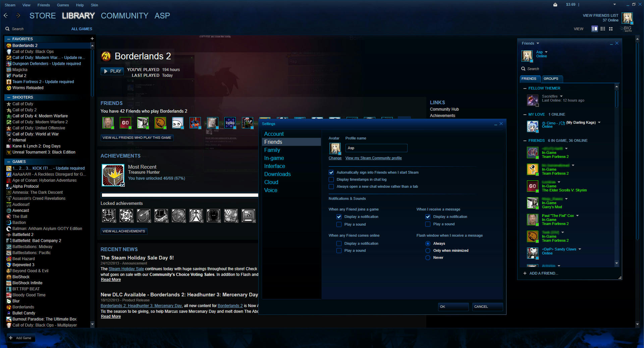Viewport: 644px width, 348px height.
Task: Click the snowflake locked achievement icon
Action: coord(231,216)
